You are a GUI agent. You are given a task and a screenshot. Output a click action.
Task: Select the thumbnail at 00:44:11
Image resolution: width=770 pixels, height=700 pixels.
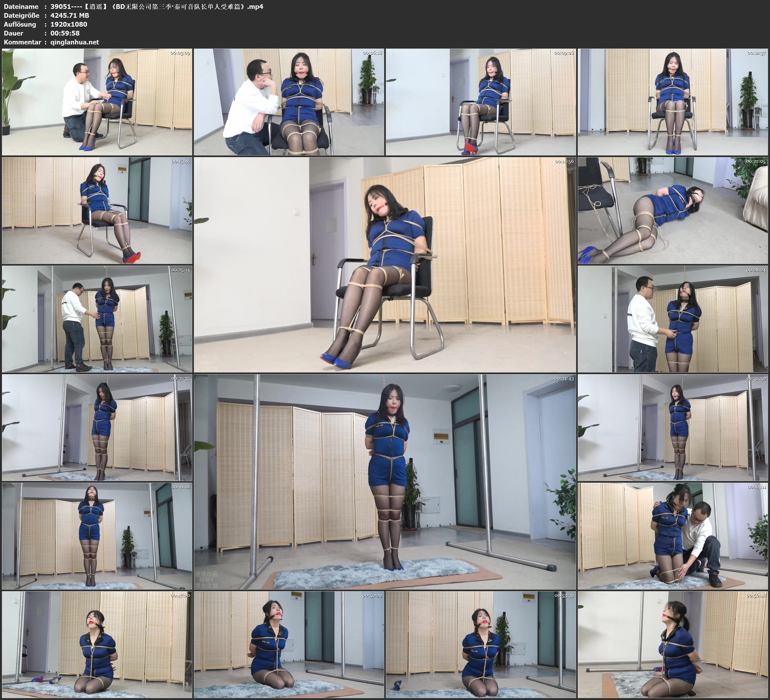pyautogui.click(x=673, y=536)
